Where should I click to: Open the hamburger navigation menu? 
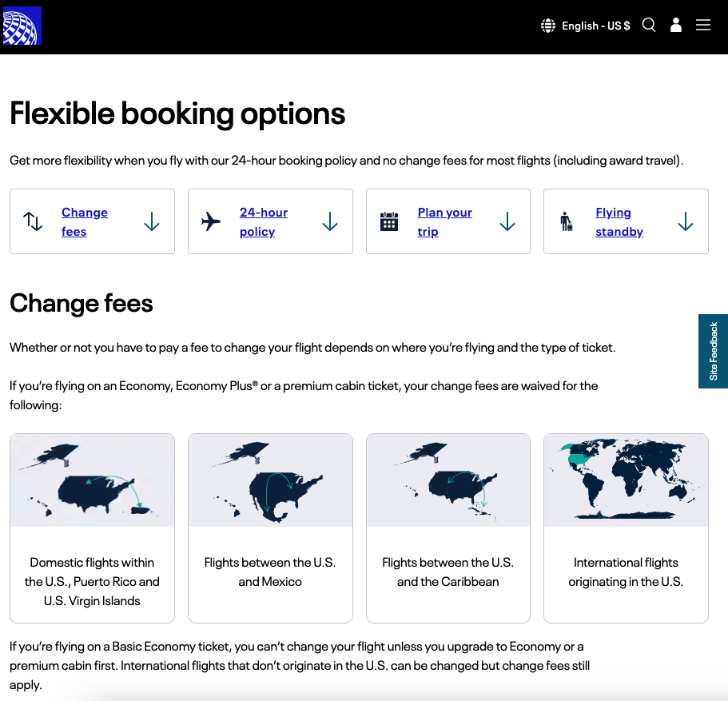click(x=703, y=25)
